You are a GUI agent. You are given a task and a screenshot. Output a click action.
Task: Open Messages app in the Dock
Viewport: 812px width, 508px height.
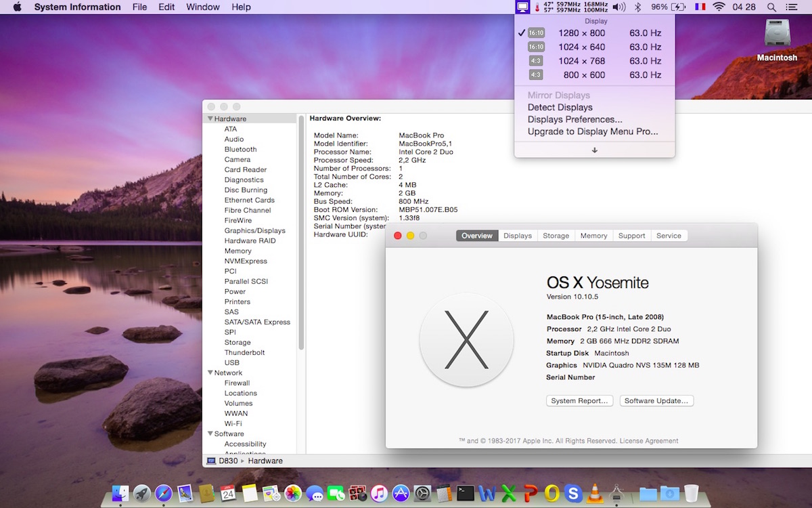(x=315, y=494)
